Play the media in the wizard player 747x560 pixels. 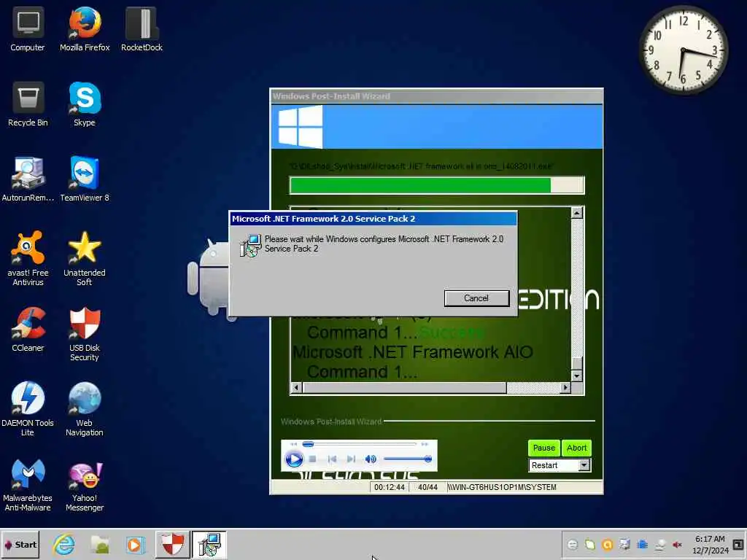pyautogui.click(x=293, y=459)
